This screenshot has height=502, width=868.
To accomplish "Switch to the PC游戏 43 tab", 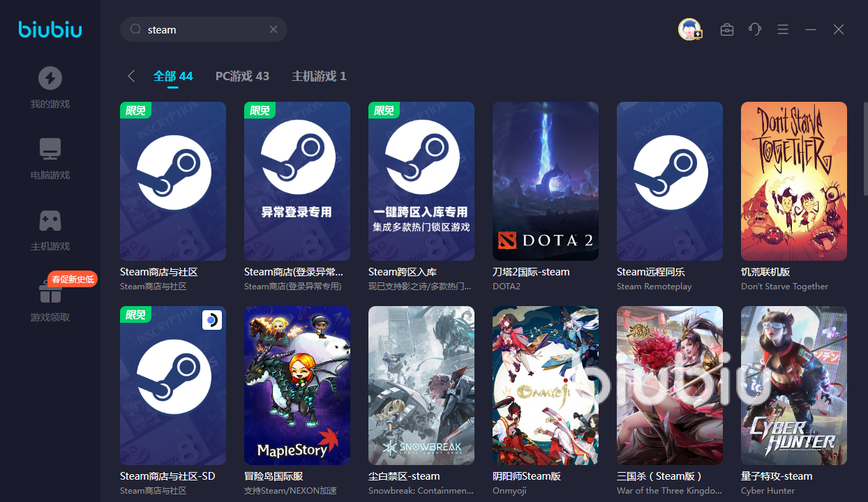I will (242, 76).
